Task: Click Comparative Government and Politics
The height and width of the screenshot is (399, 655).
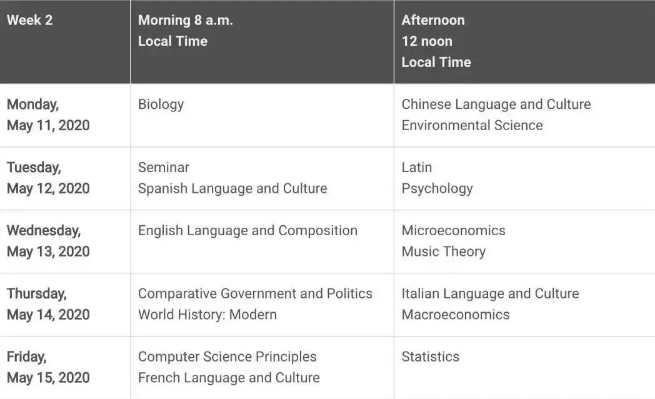Action: point(255,294)
